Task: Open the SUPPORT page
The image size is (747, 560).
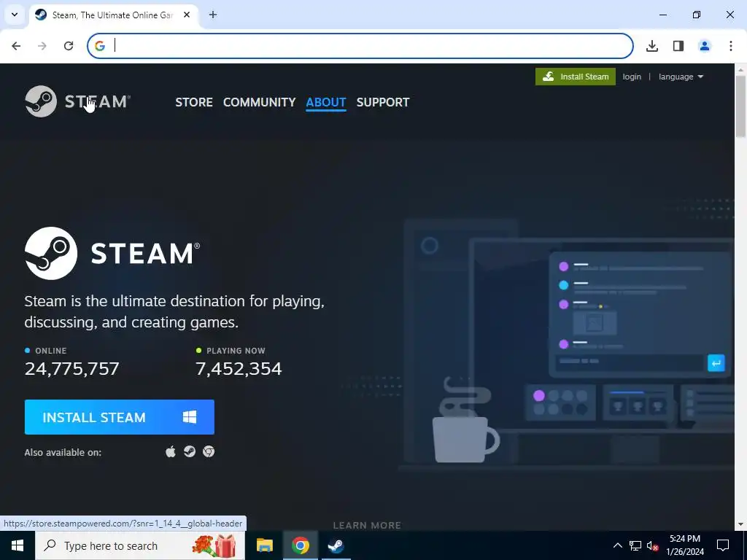Action: [x=383, y=102]
